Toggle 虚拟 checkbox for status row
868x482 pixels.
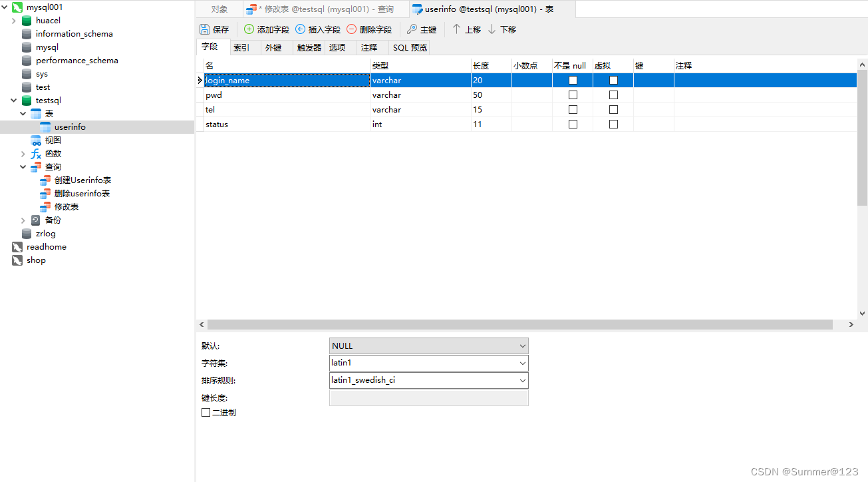[x=613, y=124]
